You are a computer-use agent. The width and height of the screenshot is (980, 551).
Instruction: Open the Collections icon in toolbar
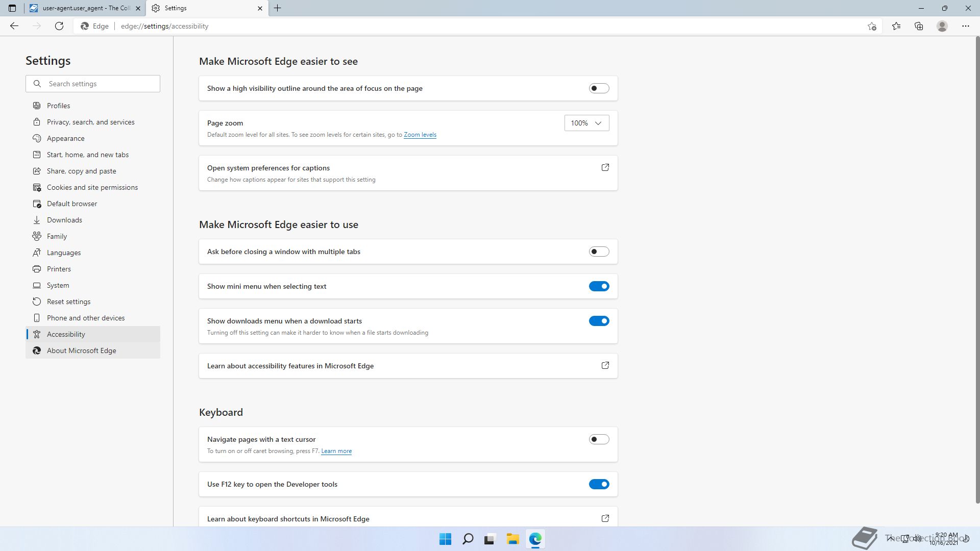[x=919, y=26]
